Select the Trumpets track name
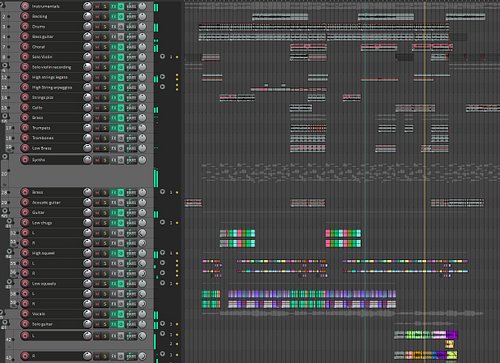The height and width of the screenshot is (363, 500). coord(41,128)
